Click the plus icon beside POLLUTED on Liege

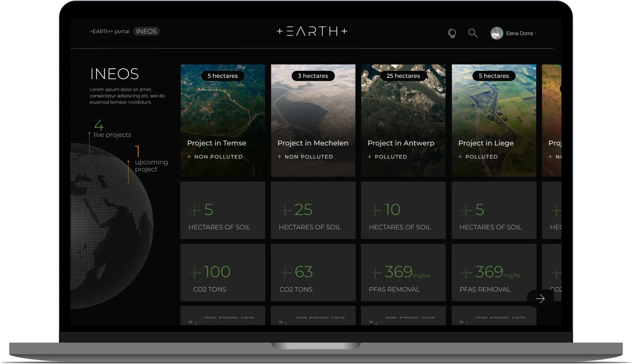pos(460,157)
